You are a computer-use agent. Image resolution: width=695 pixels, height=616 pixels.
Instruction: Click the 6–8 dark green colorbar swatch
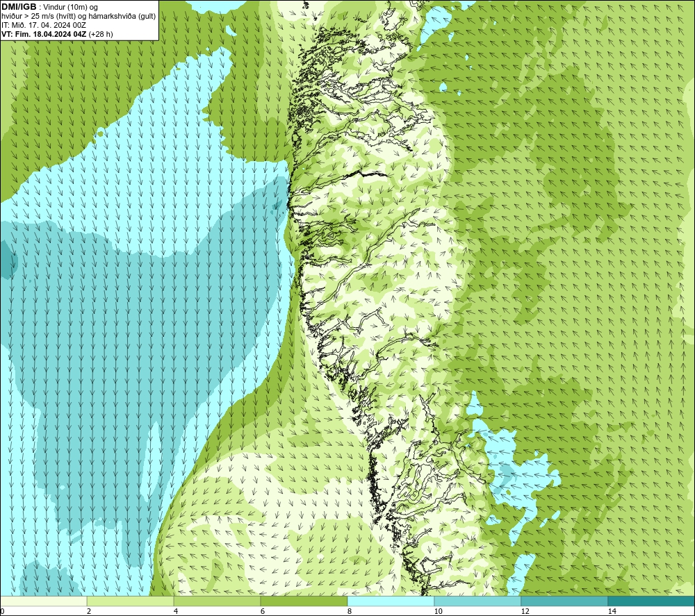point(304,601)
